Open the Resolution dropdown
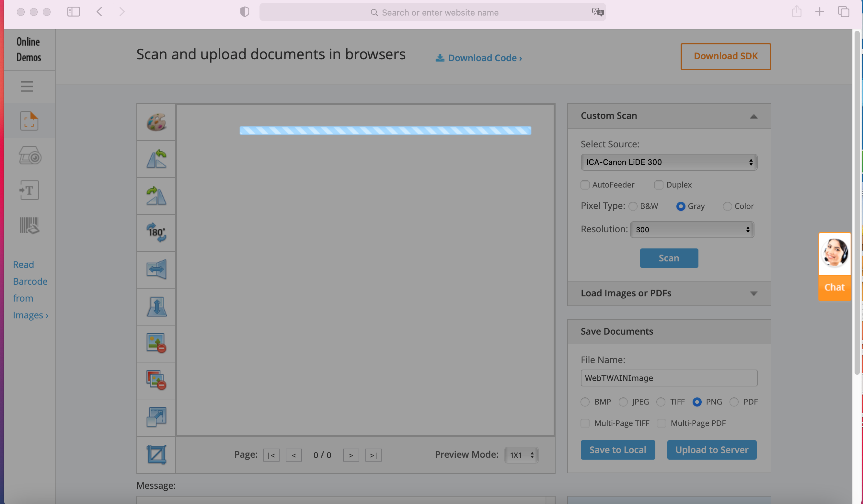863x504 pixels. click(x=692, y=229)
